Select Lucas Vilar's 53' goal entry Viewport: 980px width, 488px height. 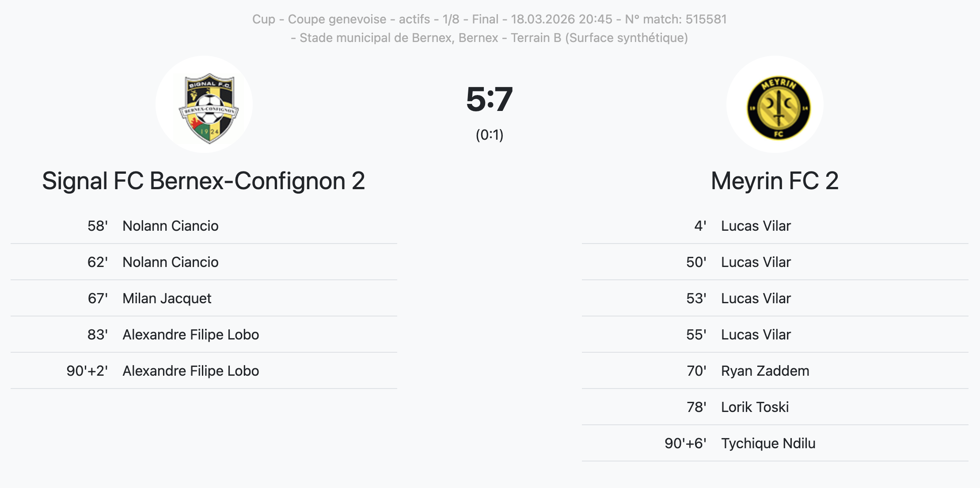click(756, 298)
